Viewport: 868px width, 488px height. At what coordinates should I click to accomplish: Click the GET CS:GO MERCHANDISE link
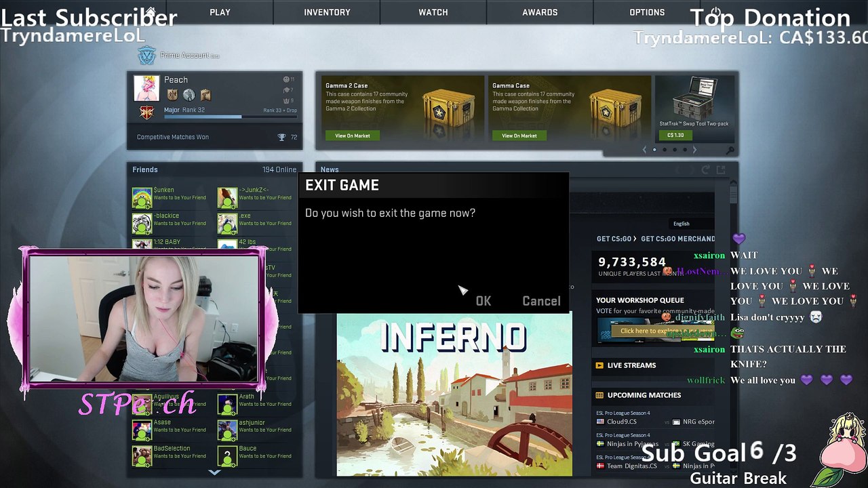(678, 239)
